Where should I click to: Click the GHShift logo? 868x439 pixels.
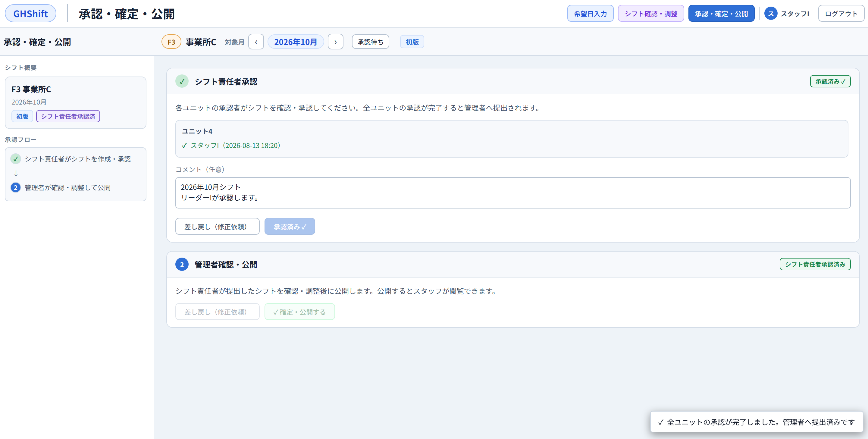point(30,14)
